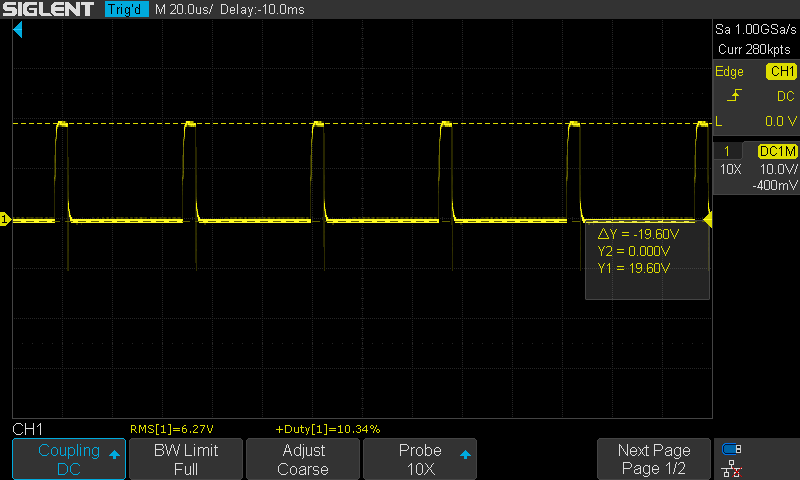The width and height of the screenshot is (800, 480).
Task: Open the Coupling DC dropdown
Action: tap(68, 459)
